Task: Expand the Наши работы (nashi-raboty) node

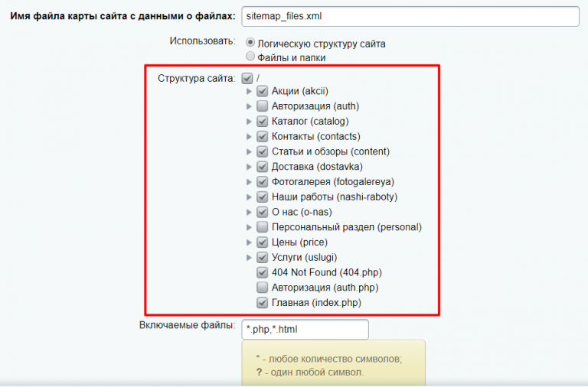Action: pyautogui.click(x=249, y=197)
